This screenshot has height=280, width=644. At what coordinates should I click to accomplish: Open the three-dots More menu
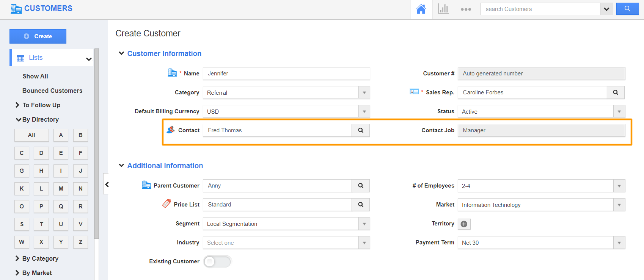(x=466, y=9)
